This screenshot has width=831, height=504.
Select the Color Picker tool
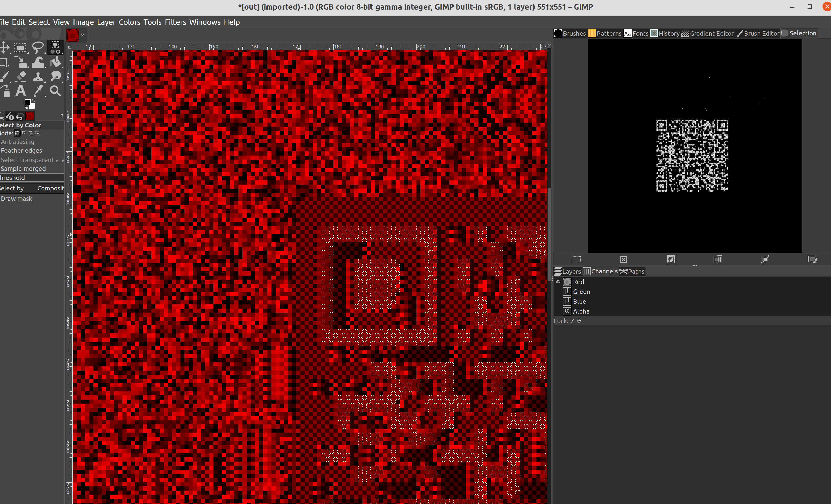pyautogui.click(x=38, y=91)
